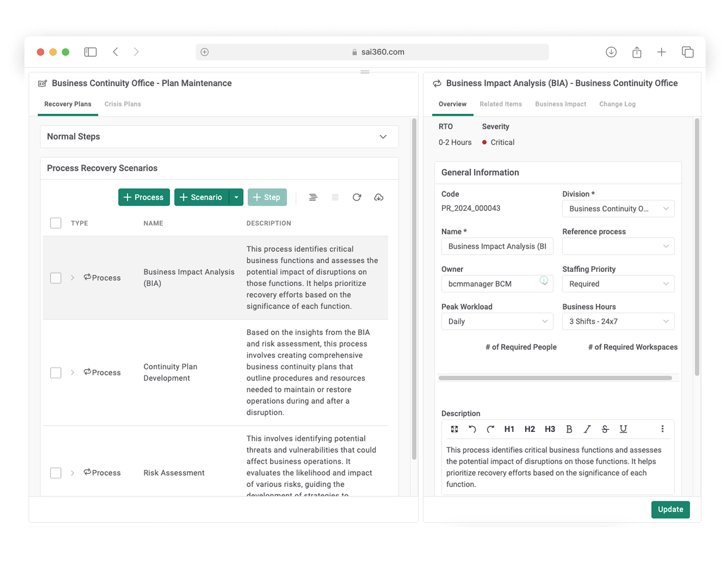Check the Continuity Plan Development row checkbox
This screenshot has height=562, width=728.
[x=56, y=373]
